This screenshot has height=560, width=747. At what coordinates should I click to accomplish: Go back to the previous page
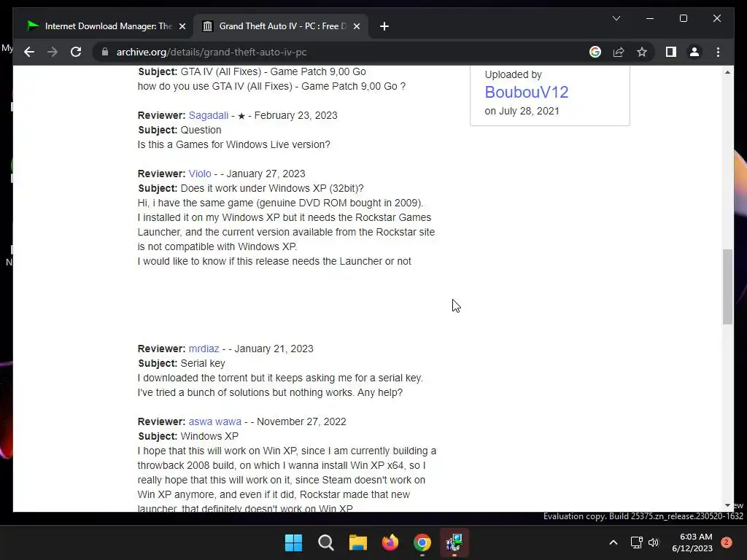click(x=29, y=52)
